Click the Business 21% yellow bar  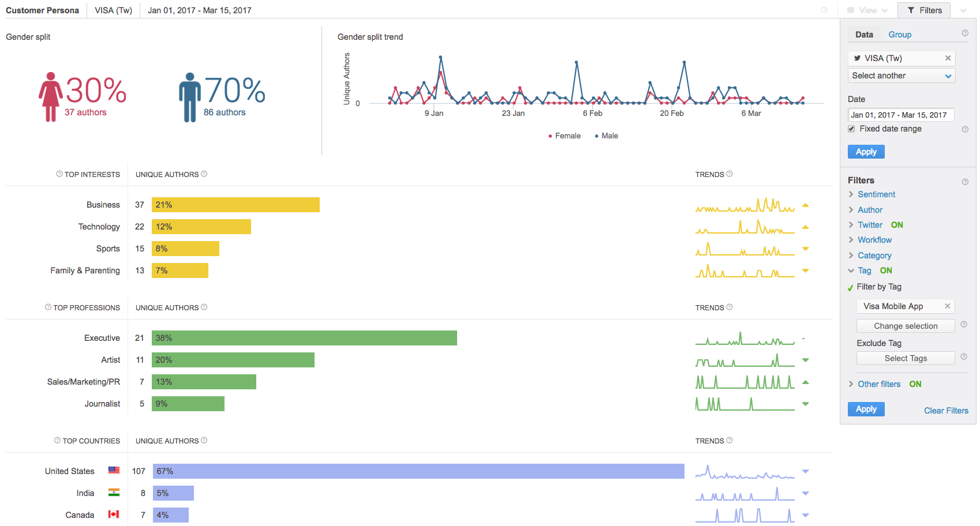235,205
